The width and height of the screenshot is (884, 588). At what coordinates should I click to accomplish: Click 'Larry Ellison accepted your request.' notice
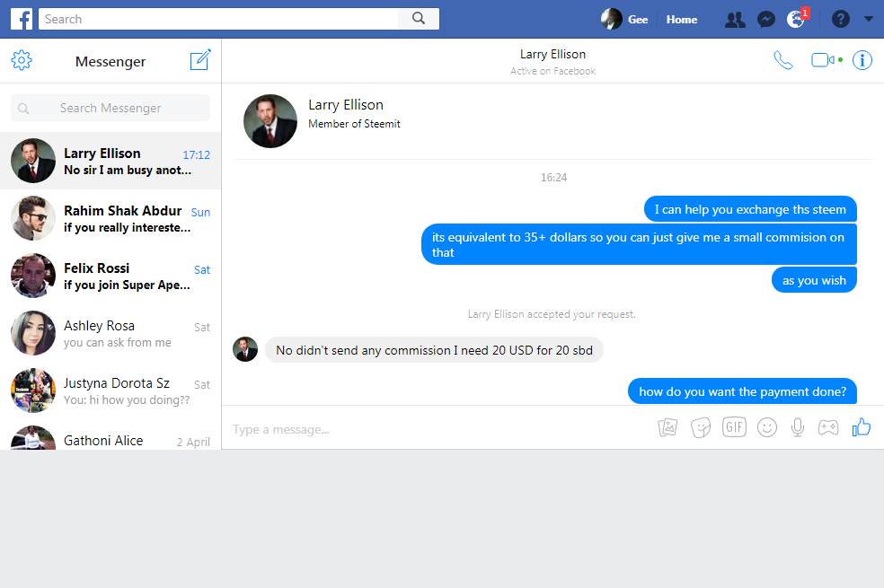(x=552, y=314)
